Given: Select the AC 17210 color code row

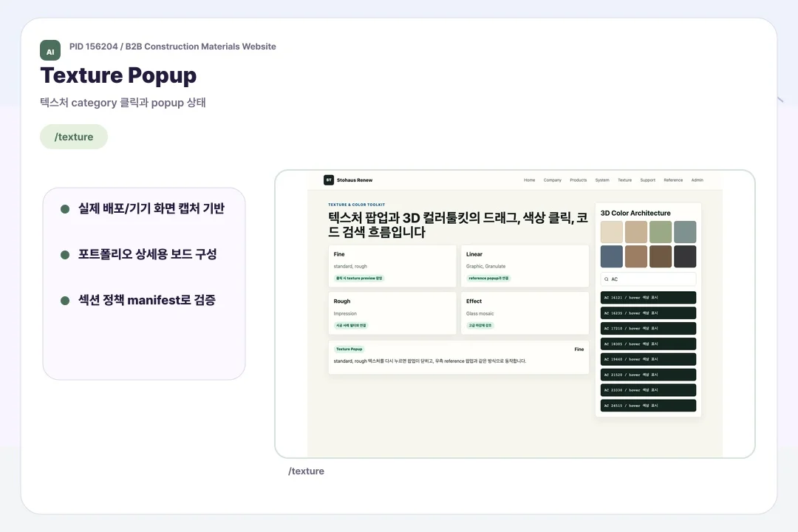Looking at the screenshot, I should [x=648, y=328].
